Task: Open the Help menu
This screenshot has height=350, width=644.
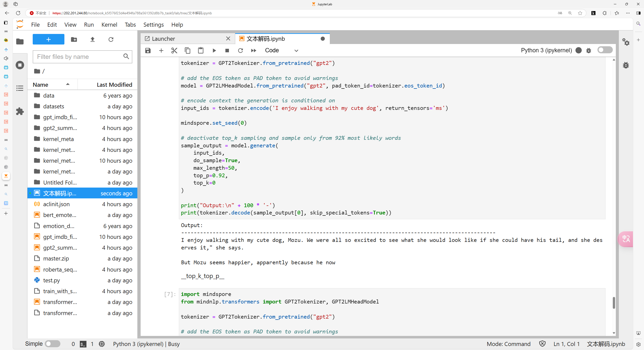Action: [x=177, y=25]
